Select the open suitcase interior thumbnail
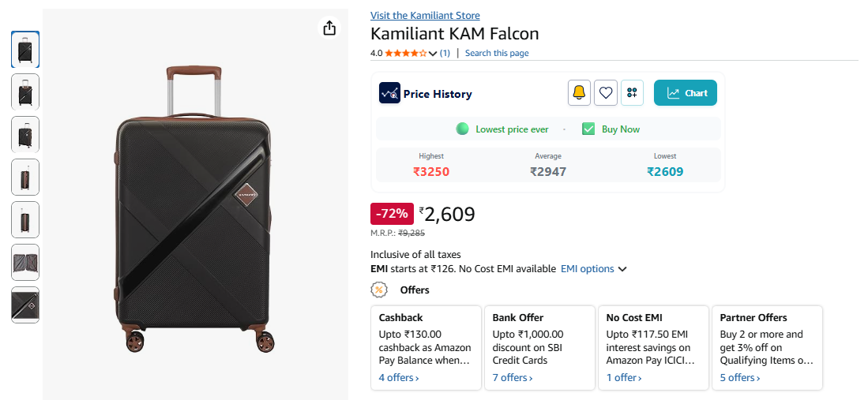 [25, 262]
